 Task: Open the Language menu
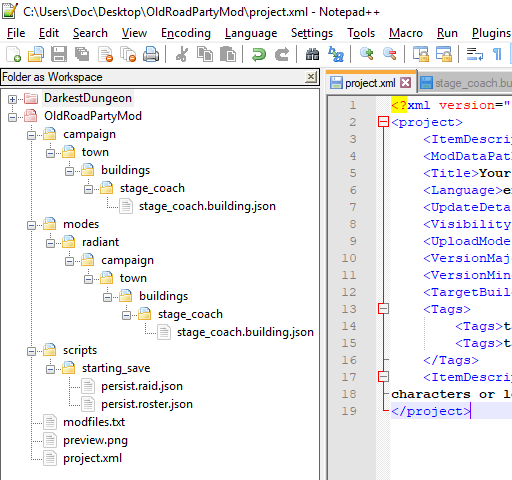(251, 33)
